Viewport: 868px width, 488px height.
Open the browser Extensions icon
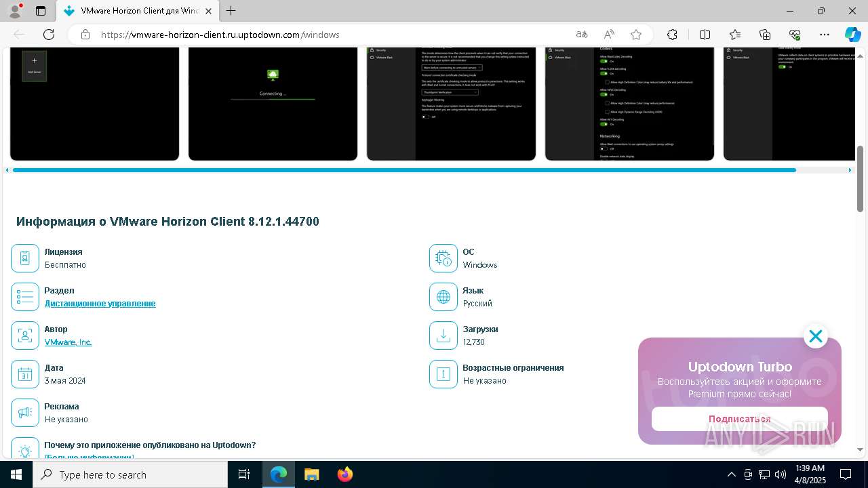coord(672,35)
